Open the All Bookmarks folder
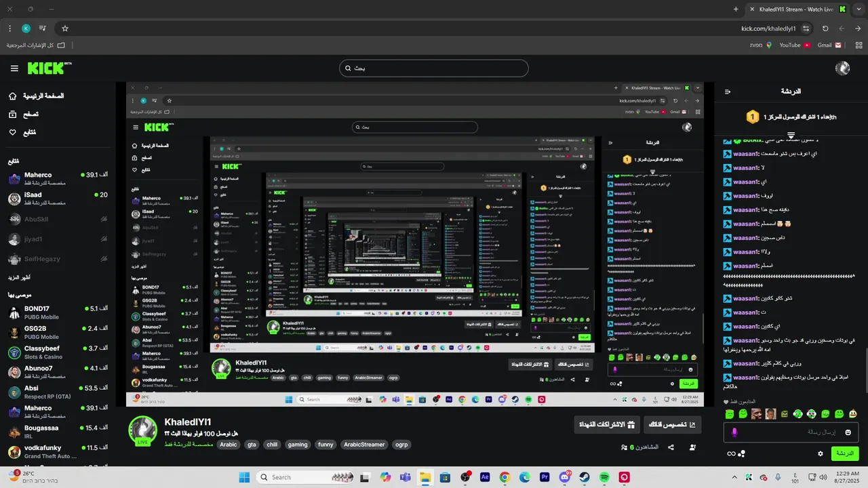 (36, 45)
